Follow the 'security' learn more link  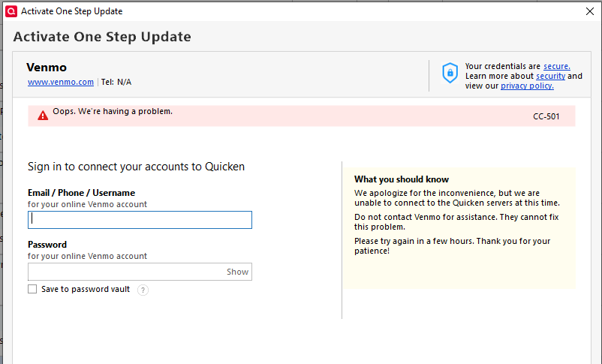coord(550,76)
